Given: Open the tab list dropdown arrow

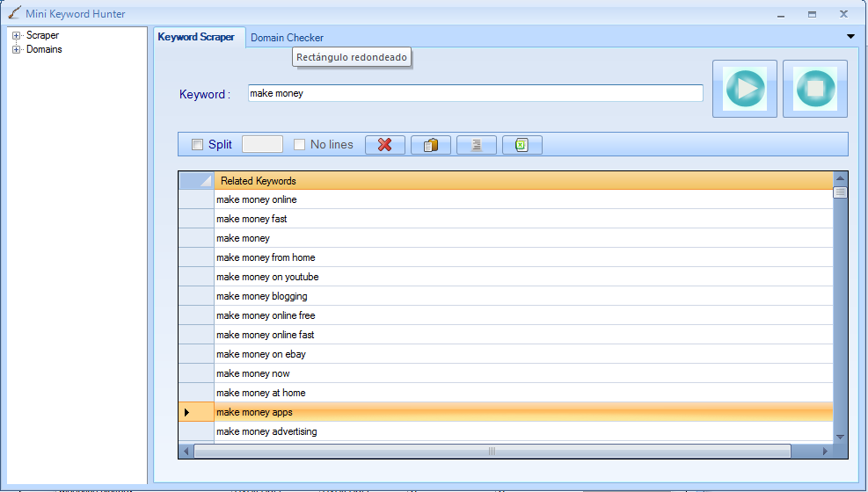Looking at the screenshot, I should (x=850, y=37).
